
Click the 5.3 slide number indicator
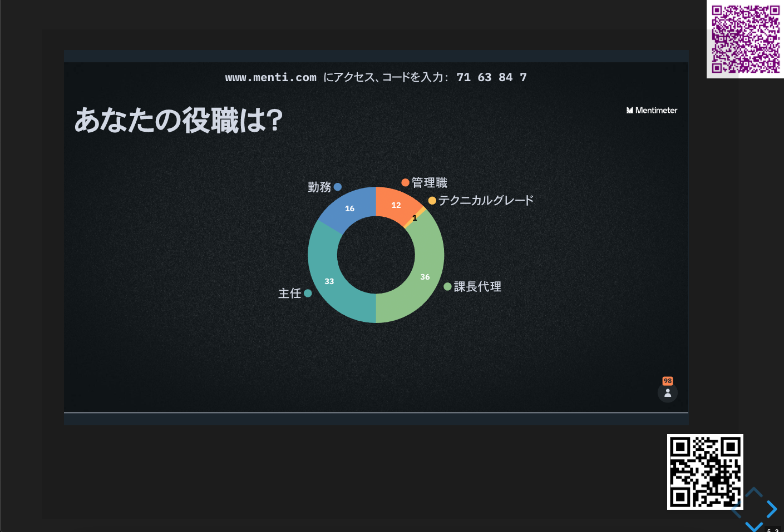(x=773, y=530)
